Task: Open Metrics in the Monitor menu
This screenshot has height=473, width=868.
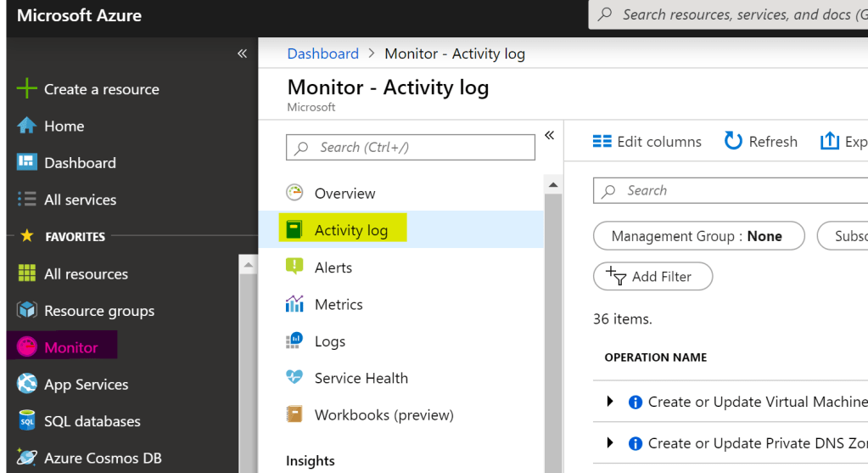Action: point(338,304)
